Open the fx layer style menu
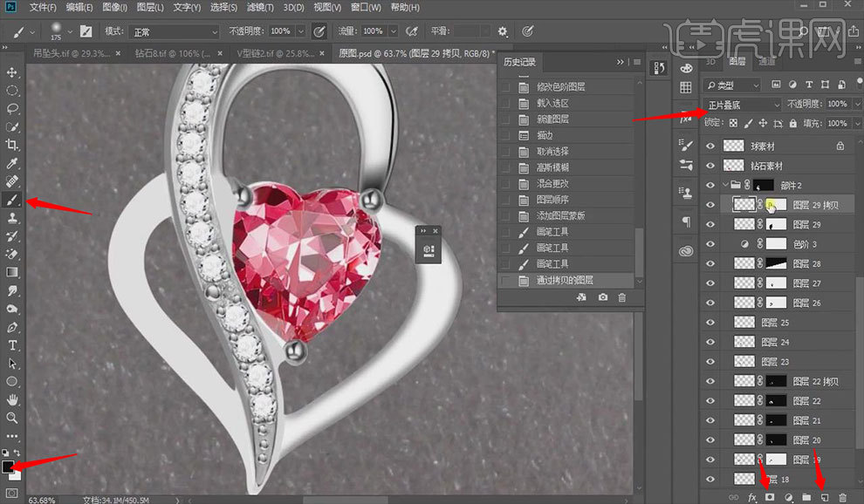This screenshot has height=504, width=864. (751, 496)
